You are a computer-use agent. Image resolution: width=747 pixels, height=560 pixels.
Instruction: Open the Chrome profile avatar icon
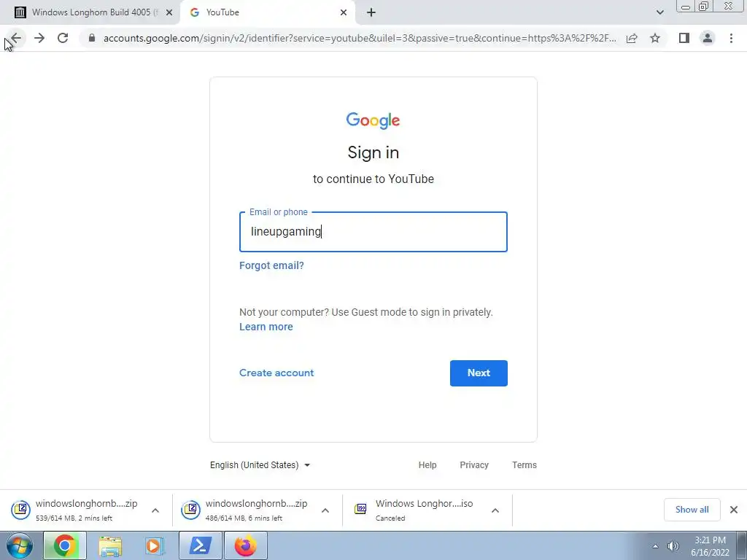pyautogui.click(x=708, y=38)
